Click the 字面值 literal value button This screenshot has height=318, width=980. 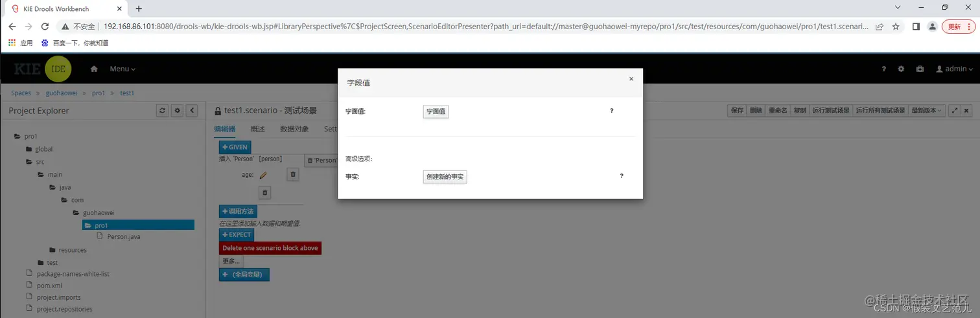436,111
